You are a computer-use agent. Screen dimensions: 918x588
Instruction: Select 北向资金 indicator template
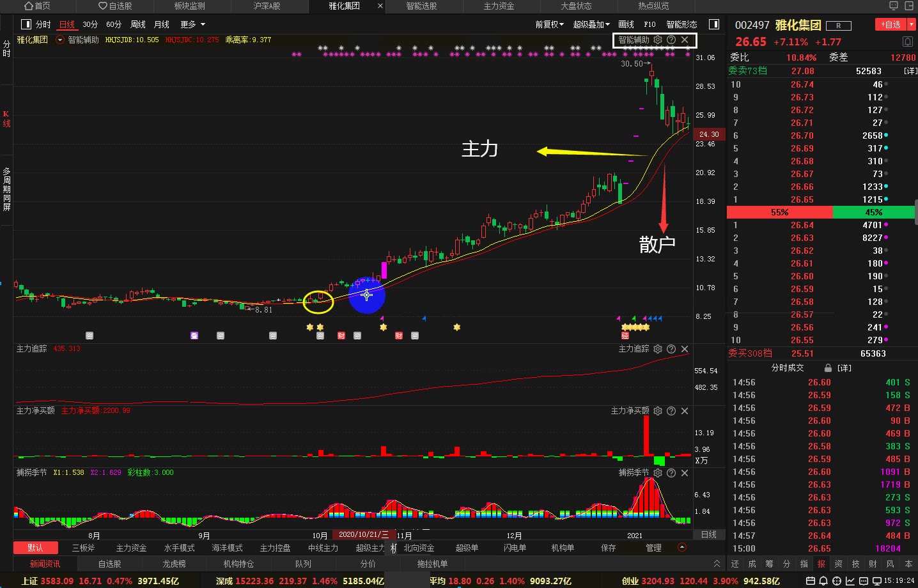[419, 548]
